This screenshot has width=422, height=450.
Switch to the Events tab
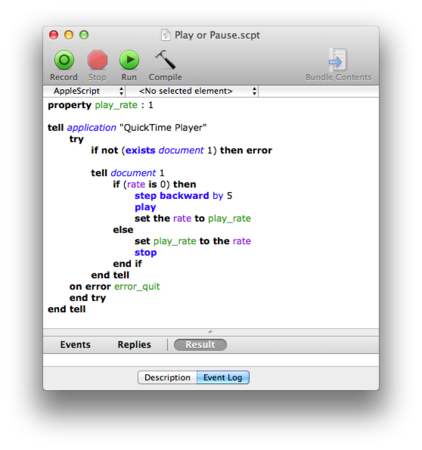click(x=75, y=345)
